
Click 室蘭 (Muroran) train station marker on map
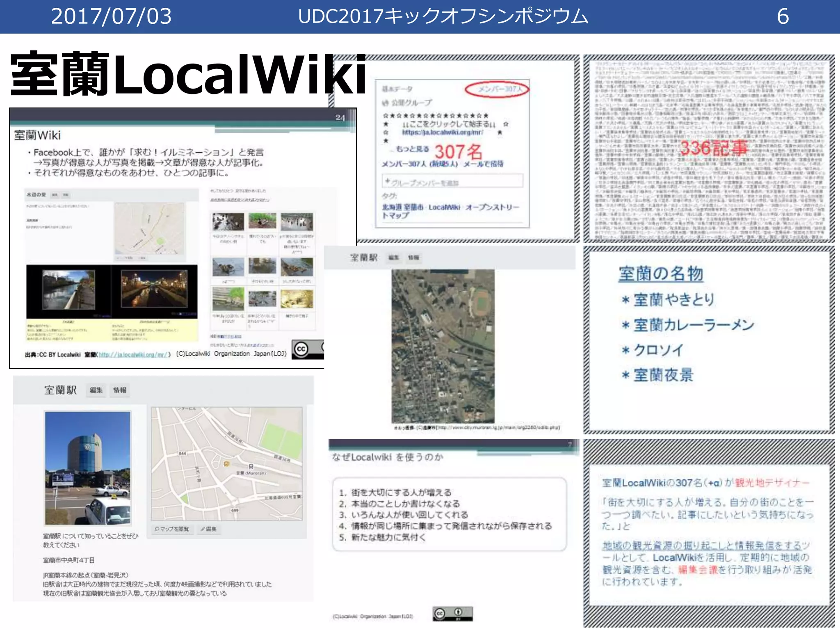click(x=251, y=467)
